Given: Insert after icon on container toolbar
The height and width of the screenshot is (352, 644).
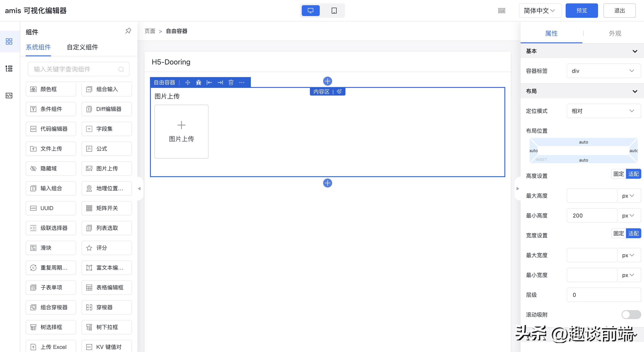Looking at the screenshot, I should pos(220,82).
